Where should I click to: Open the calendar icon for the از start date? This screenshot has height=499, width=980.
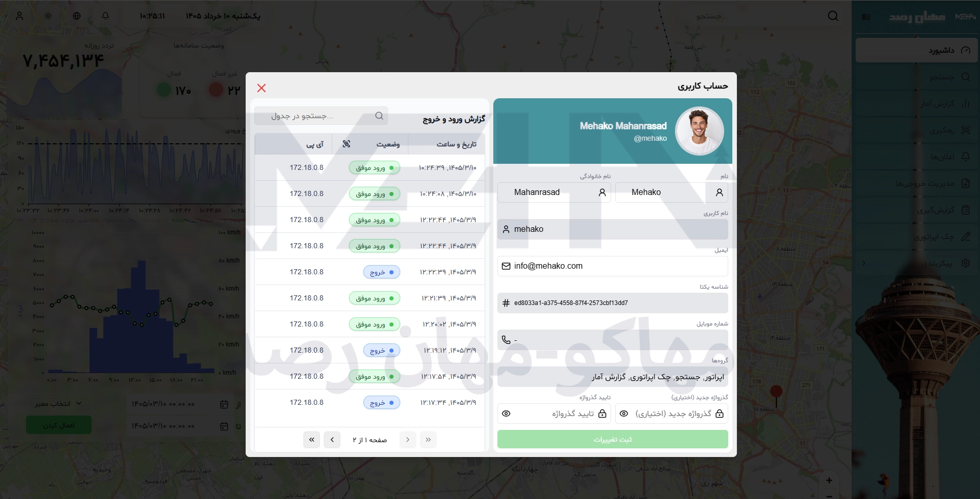click(224, 404)
